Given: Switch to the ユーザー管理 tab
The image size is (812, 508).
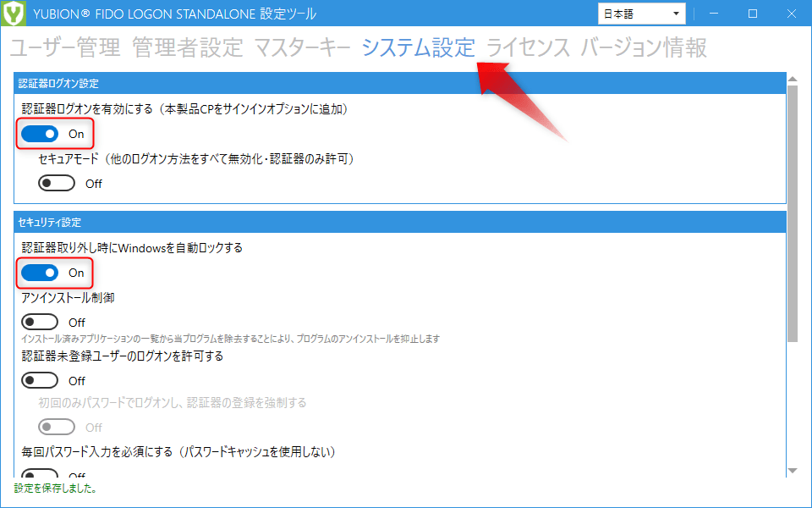Looking at the screenshot, I should pos(65,47).
